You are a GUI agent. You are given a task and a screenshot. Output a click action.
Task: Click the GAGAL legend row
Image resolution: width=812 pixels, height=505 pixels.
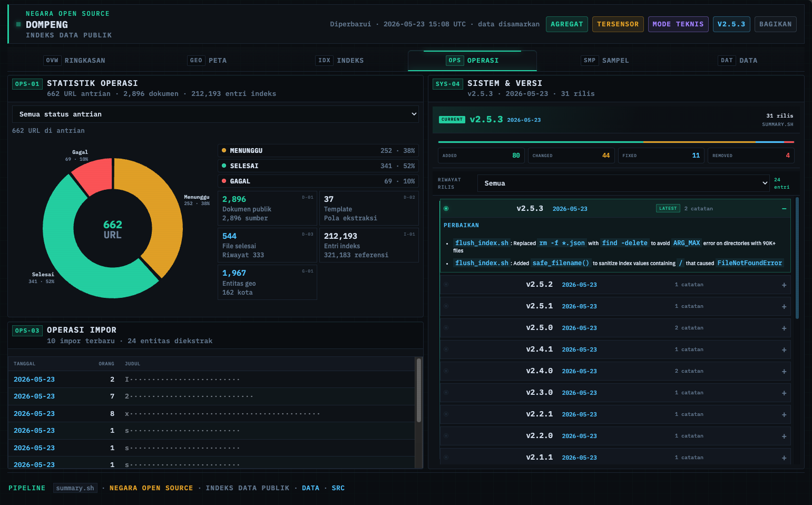(318, 181)
